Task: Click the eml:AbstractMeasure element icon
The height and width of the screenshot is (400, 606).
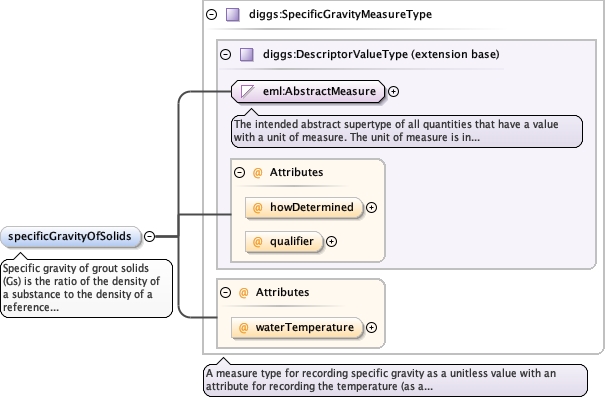Action: point(246,91)
